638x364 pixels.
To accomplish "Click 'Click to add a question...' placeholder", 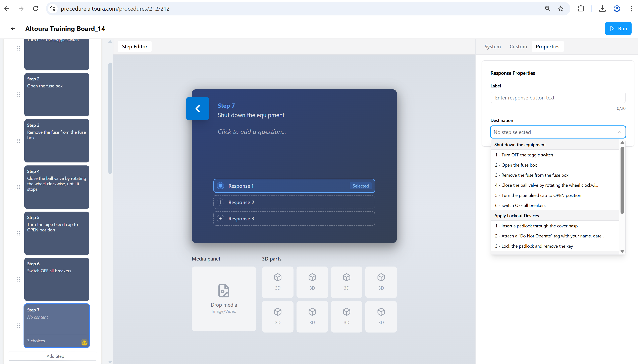I will (252, 132).
